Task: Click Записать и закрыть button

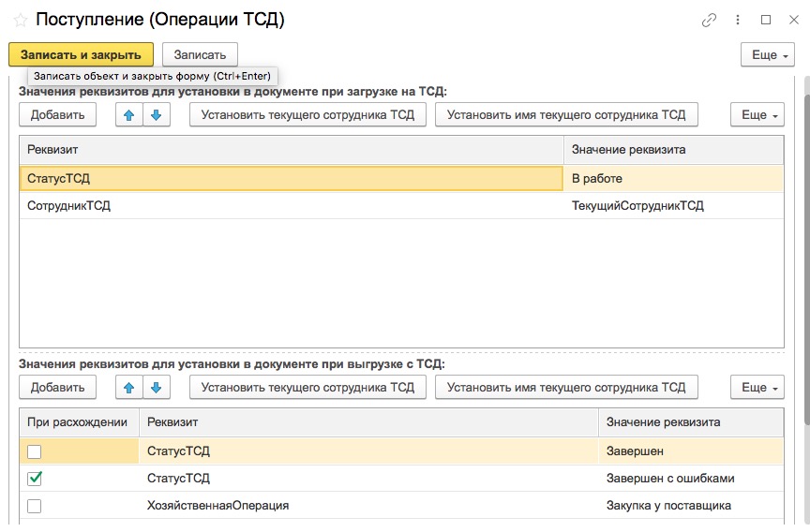Action: coord(82,54)
